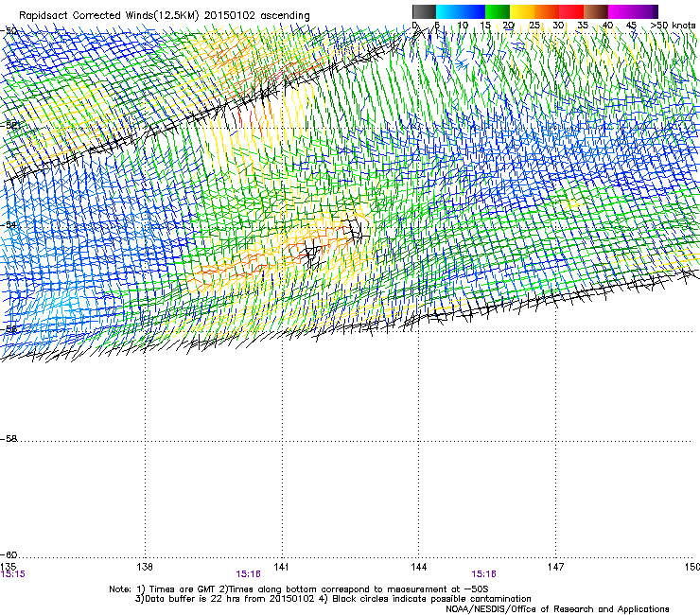Click the legend label '20'
The height and width of the screenshot is (615, 700).
(509, 26)
